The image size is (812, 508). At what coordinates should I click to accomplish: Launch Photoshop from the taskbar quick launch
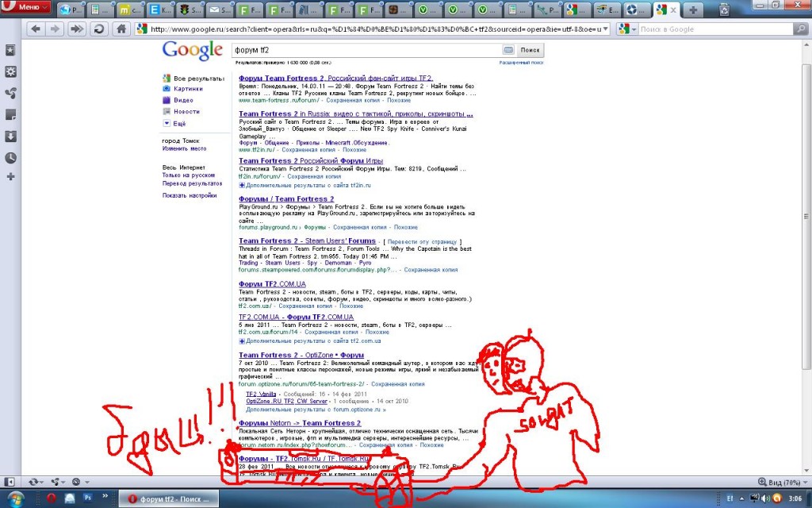87,498
